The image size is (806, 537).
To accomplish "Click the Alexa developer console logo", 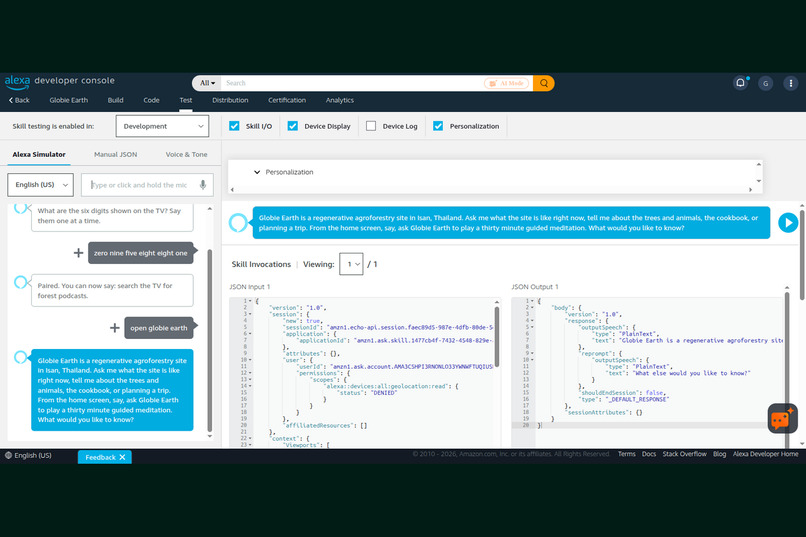I will (60, 81).
